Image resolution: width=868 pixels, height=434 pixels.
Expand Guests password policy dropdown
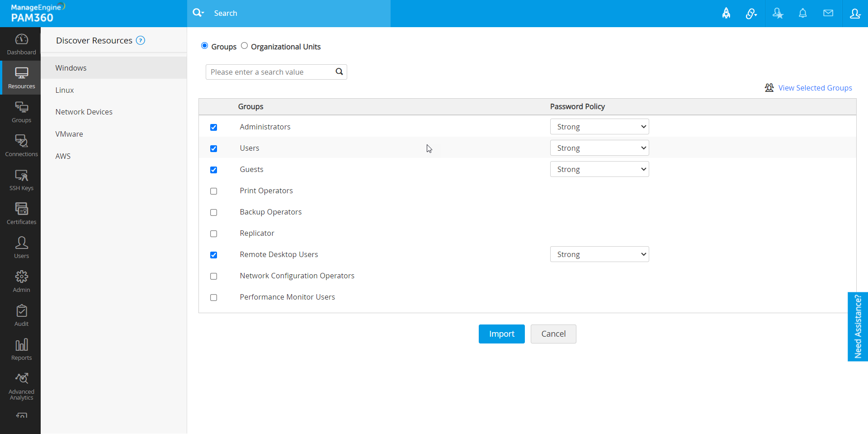tap(599, 169)
